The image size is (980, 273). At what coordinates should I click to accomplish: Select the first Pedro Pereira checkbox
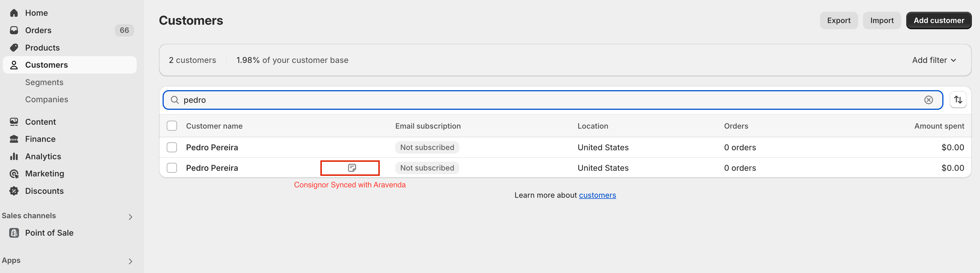(x=172, y=147)
